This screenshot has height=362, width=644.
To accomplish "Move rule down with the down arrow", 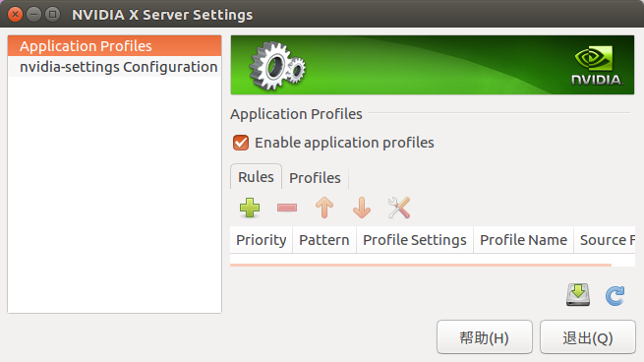I will pyautogui.click(x=362, y=208).
